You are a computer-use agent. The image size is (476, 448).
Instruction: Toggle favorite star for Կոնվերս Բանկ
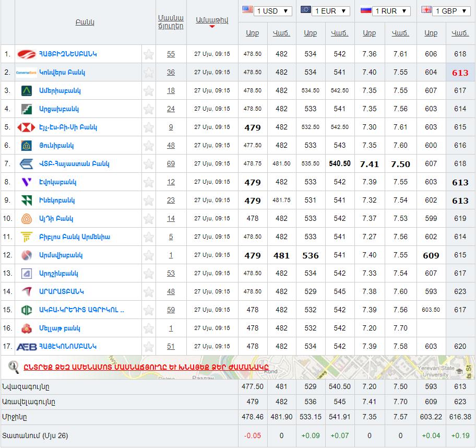pyautogui.click(x=149, y=73)
